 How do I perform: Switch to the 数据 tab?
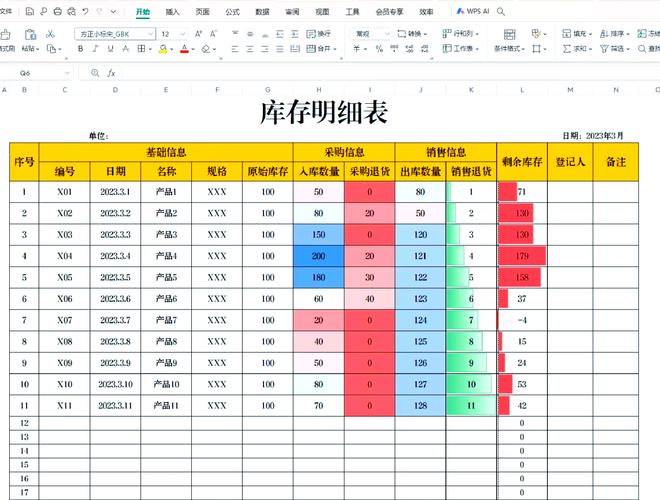262,12
